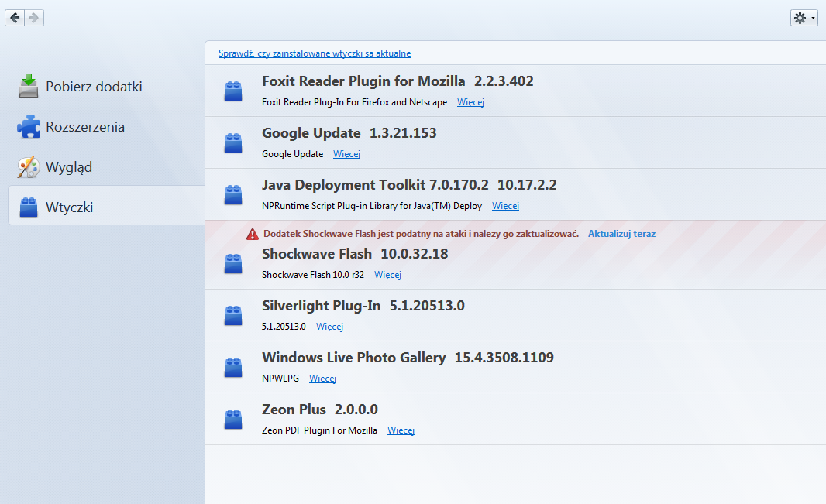Open the Pobierz dodatki section
Viewport: 826px width, 504px height.
pyautogui.click(x=94, y=86)
